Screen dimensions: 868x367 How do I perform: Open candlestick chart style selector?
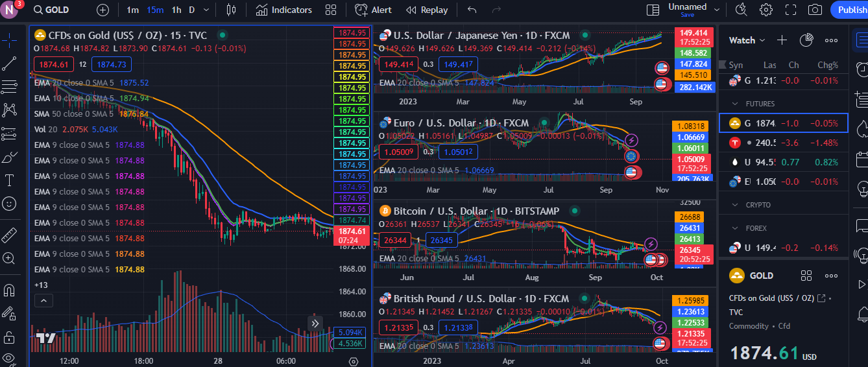coord(232,10)
